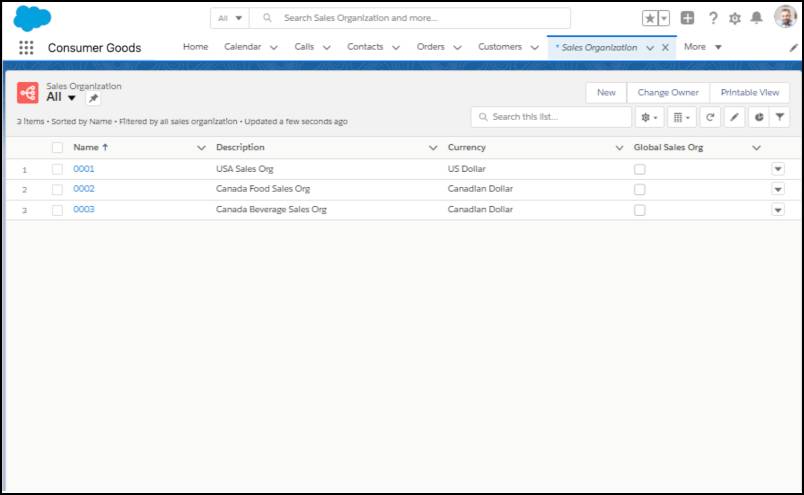Open the All list view selector arrow
The height and width of the screenshot is (495, 804).
[72, 98]
